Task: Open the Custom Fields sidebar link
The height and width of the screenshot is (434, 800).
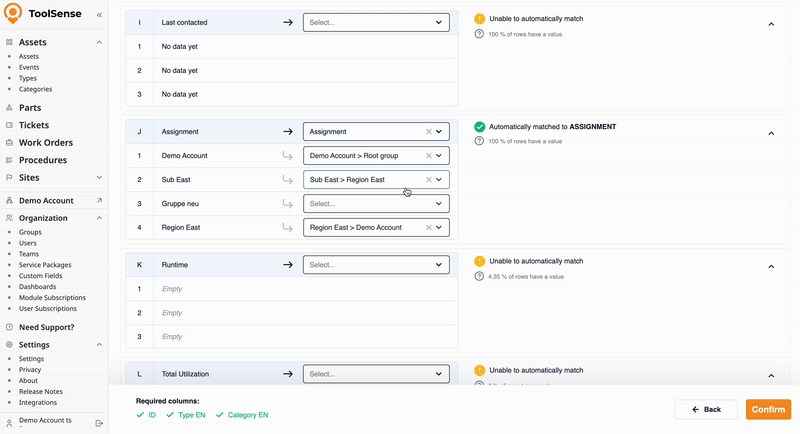Action: coord(41,275)
